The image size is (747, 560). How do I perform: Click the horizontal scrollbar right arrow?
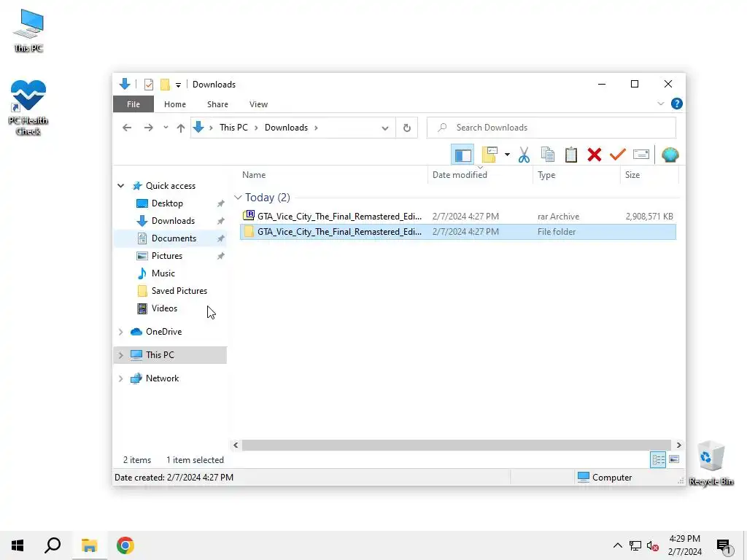click(x=678, y=446)
